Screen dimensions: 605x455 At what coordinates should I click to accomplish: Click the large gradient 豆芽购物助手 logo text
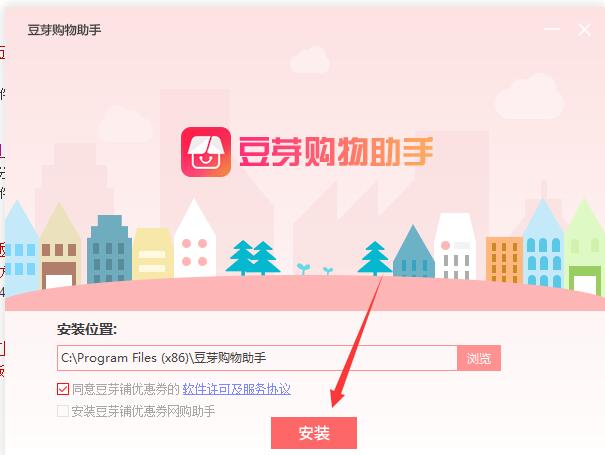[x=335, y=152]
